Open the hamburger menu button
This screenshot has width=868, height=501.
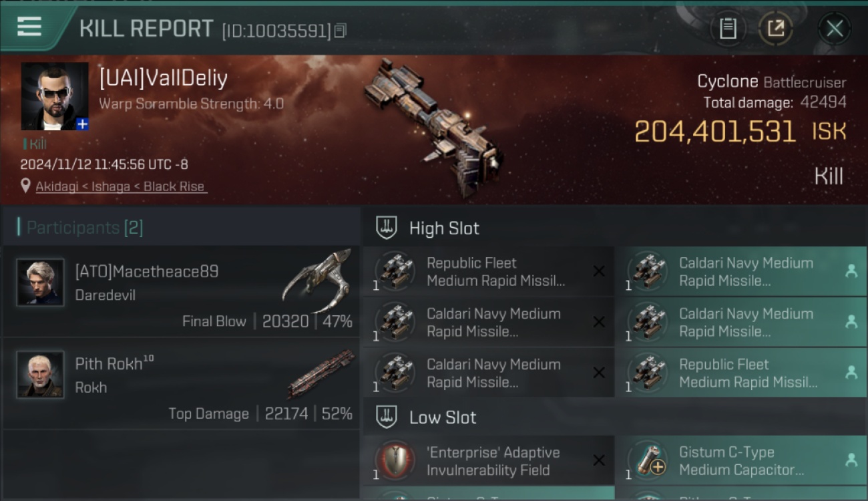tap(30, 27)
